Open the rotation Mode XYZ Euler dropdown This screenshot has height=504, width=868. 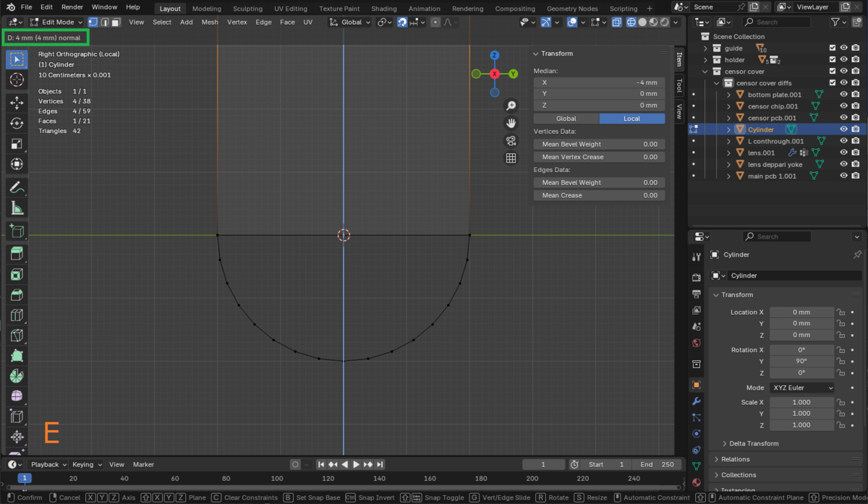point(801,388)
